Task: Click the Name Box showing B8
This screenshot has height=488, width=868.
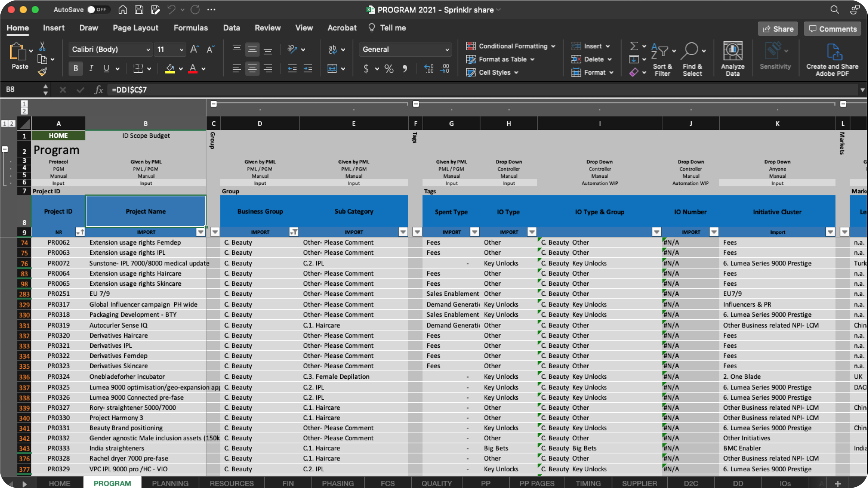Action: (x=22, y=90)
